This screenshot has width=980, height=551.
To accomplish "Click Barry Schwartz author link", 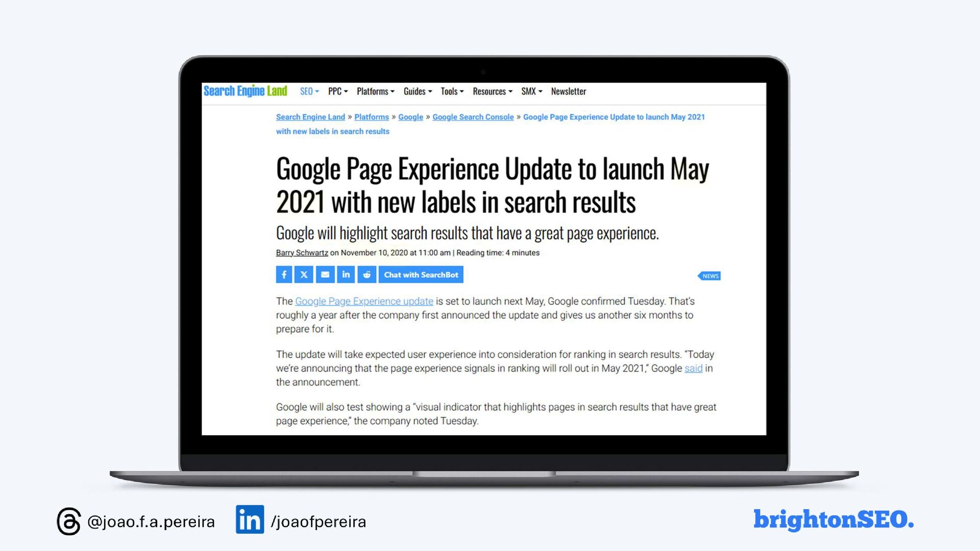I will point(302,253).
